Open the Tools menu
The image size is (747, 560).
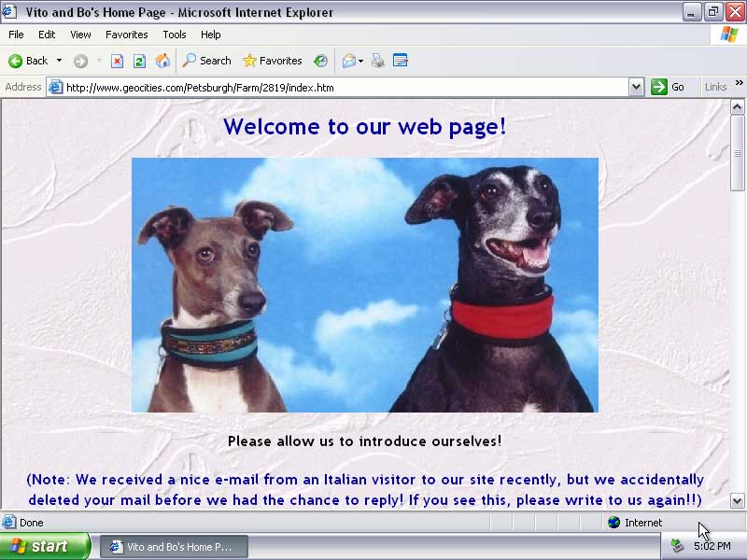(175, 35)
